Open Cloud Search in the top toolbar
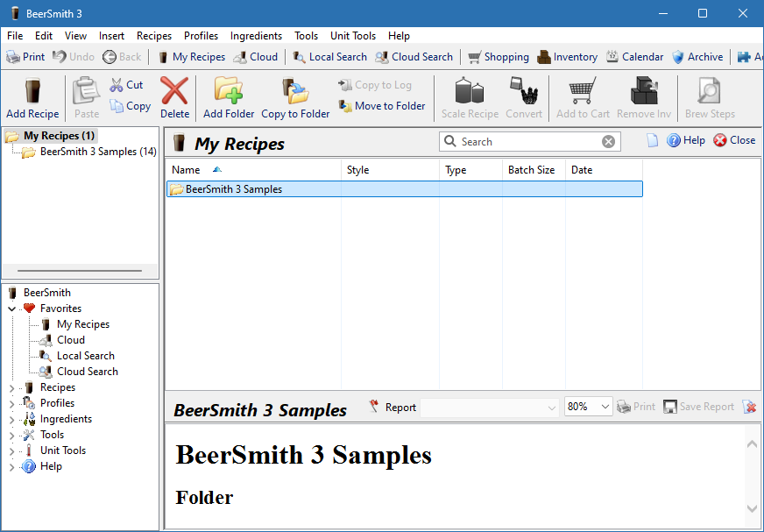764x532 pixels. [414, 57]
